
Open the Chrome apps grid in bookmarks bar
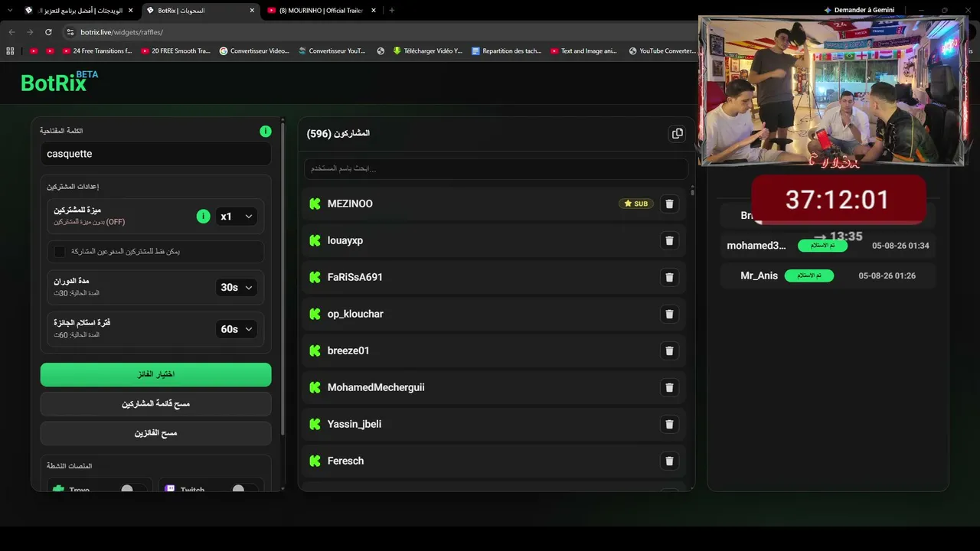pyautogui.click(x=10, y=51)
